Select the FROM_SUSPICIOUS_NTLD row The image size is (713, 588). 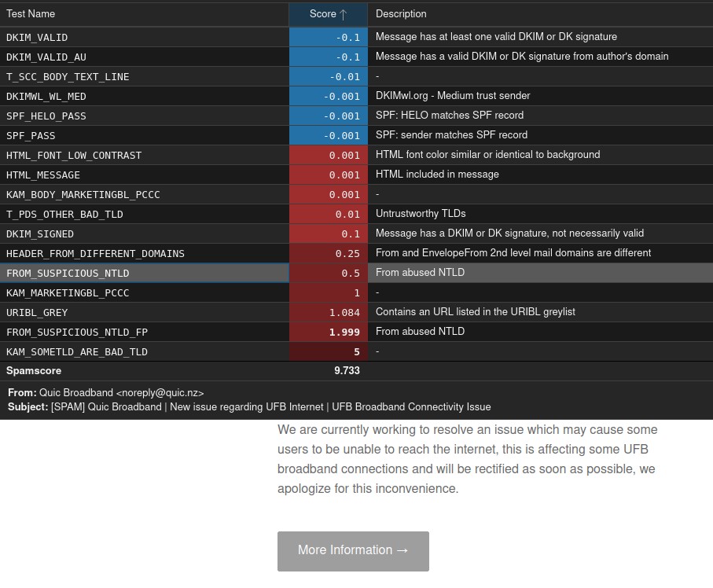coord(68,273)
